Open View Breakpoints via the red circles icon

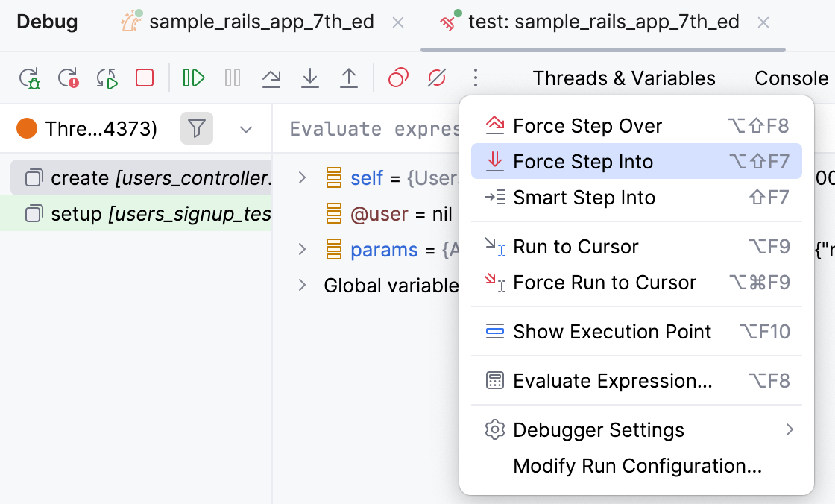(397, 77)
